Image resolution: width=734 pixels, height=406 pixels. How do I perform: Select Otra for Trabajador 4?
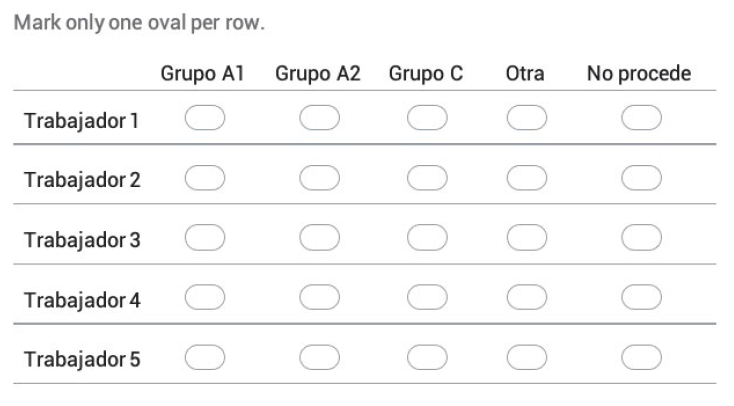(527, 297)
